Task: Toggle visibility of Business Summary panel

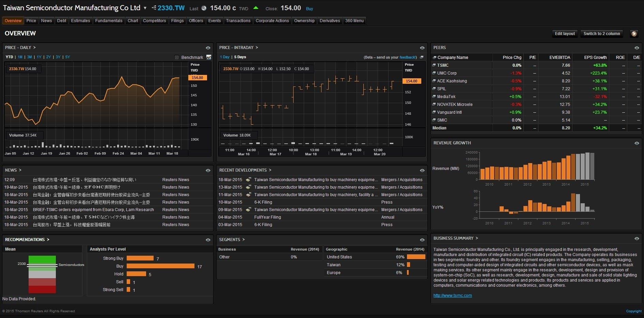Action: click(x=637, y=238)
